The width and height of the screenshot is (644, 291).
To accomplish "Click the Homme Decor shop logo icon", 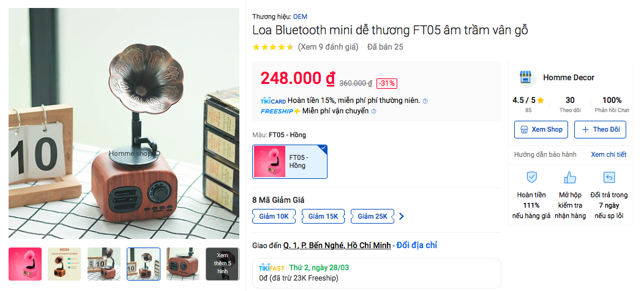I will [525, 77].
